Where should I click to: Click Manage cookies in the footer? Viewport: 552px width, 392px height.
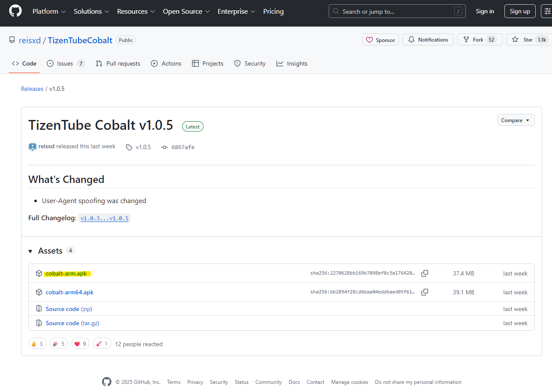point(350,382)
